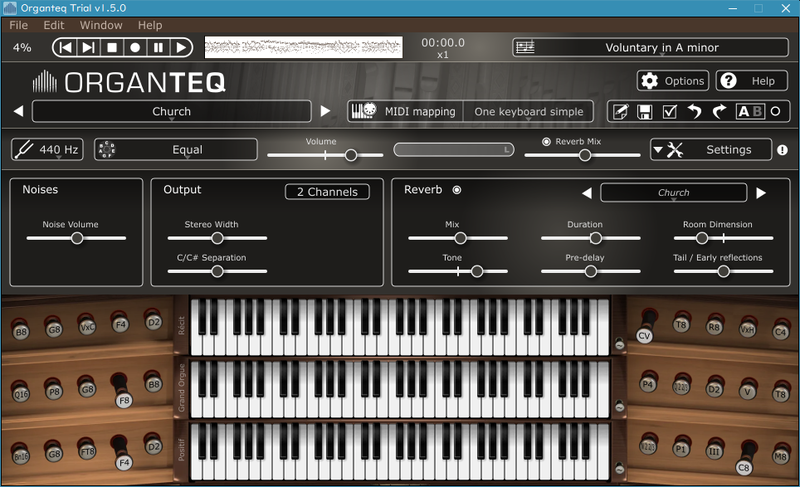Screen dimensions: 800x487
Task: Collapse the Settings panel
Action: click(x=710, y=149)
